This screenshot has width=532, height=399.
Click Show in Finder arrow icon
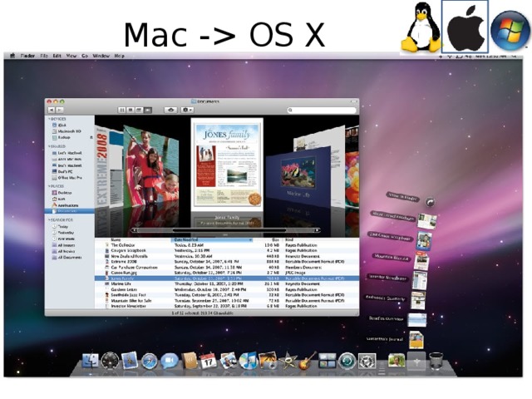[x=430, y=203]
